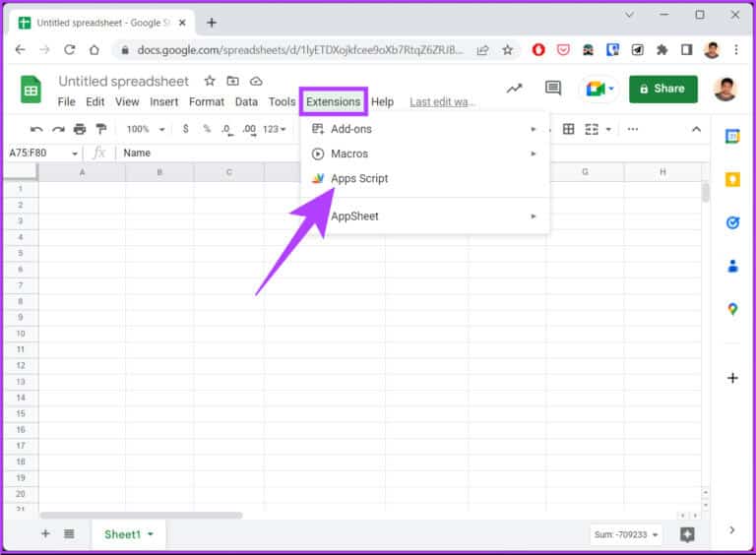Image resolution: width=756 pixels, height=555 pixels.
Task: Click Apps Script in Extensions menu
Action: point(359,179)
